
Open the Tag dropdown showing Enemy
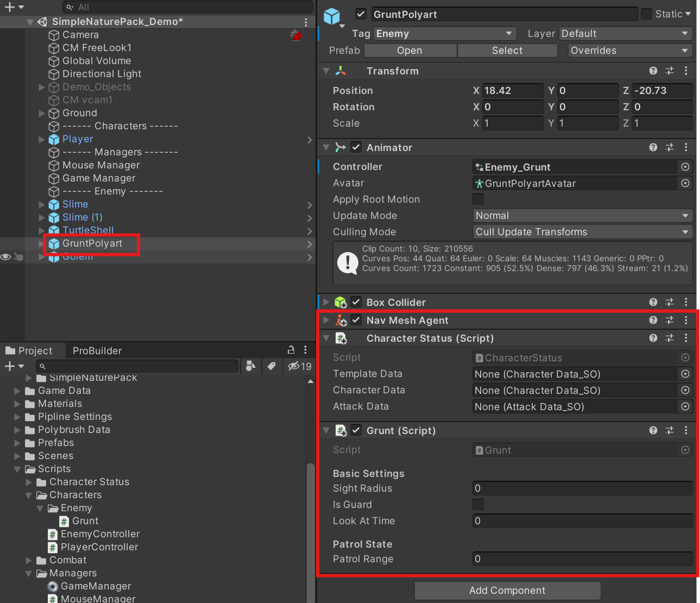tap(445, 34)
